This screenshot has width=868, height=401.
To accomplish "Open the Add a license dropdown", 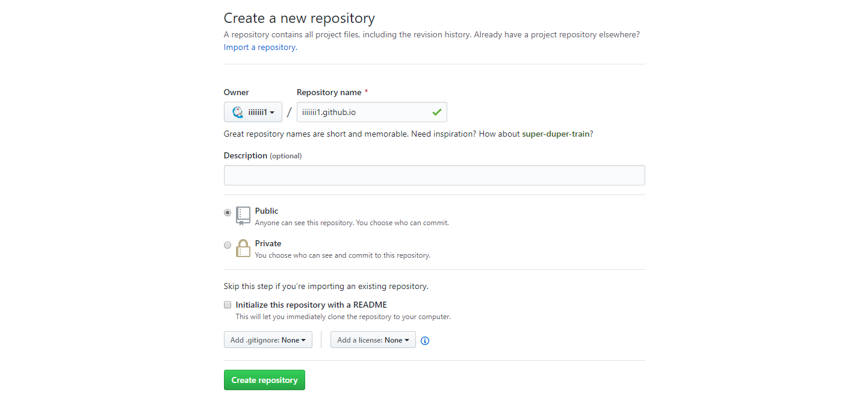I will tap(373, 340).
